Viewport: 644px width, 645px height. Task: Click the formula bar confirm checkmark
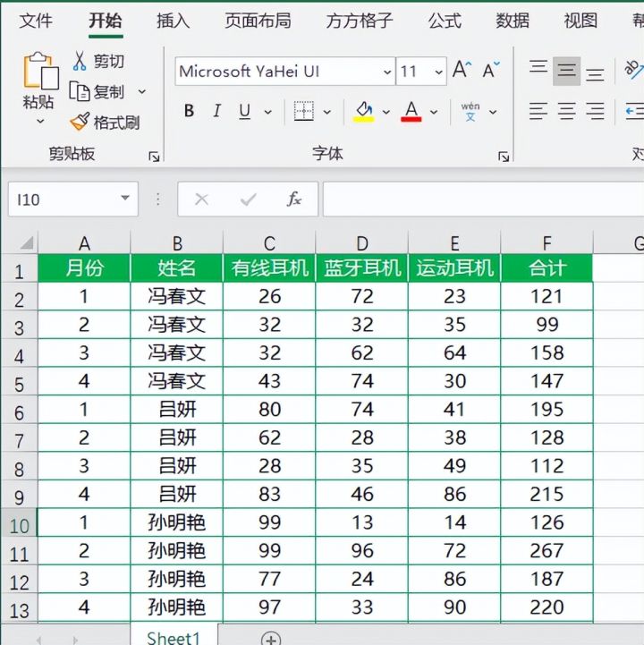pos(248,199)
